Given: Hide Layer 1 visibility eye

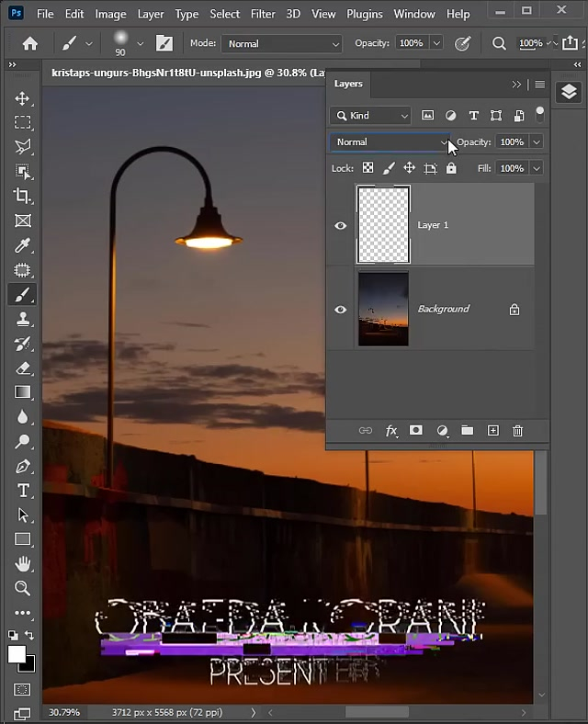Looking at the screenshot, I should pos(341,225).
